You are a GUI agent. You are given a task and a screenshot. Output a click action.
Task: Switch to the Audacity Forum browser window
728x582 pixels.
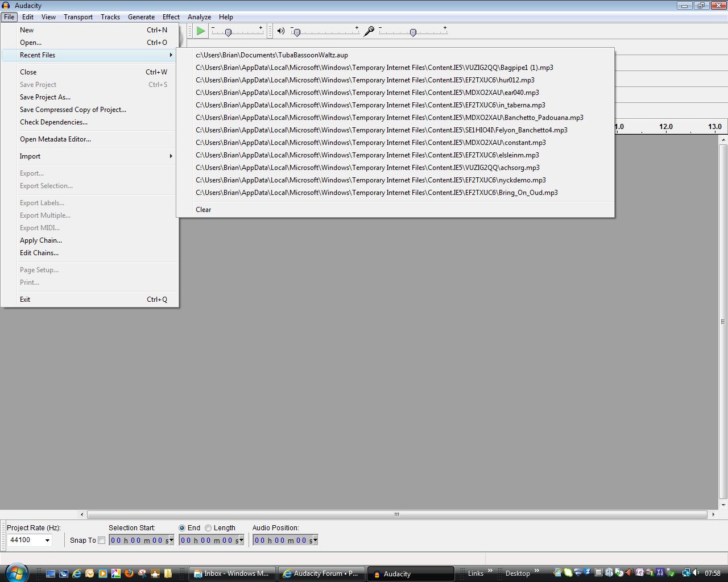(x=321, y=573)
